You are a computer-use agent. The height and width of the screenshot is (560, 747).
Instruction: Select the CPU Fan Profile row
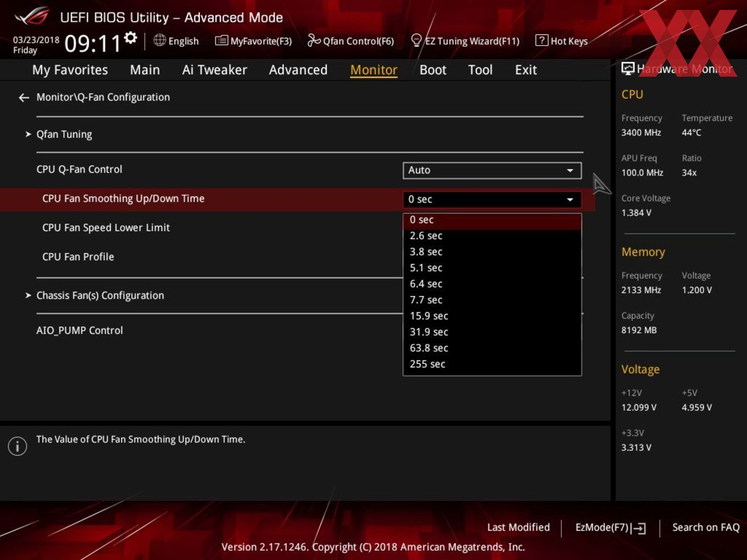click(x=78, y=257)
